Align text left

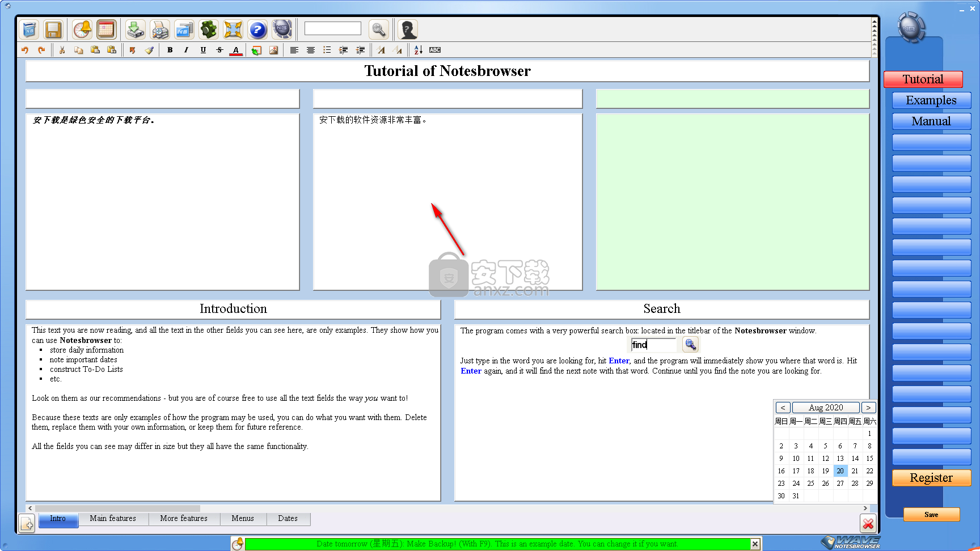point(294,50)
